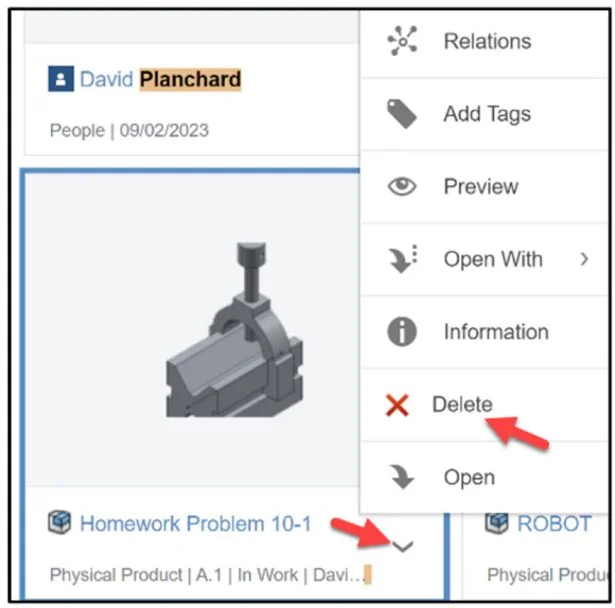Click the Information circle icon
615x608 pixels.
click(402, 332)
